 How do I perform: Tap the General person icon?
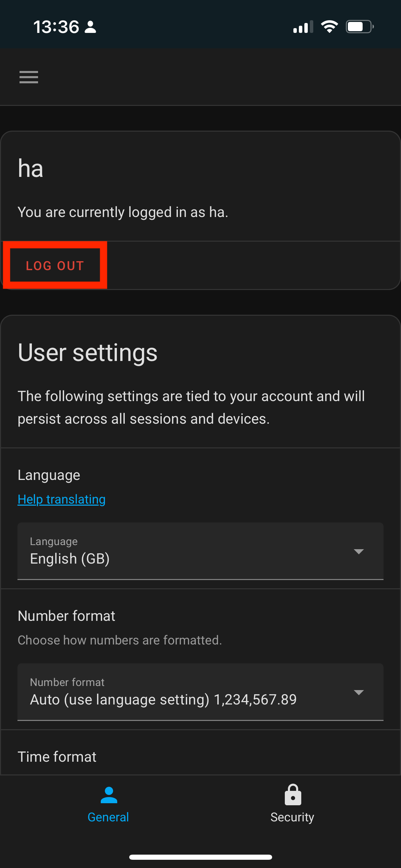click(x=109, y=795)
